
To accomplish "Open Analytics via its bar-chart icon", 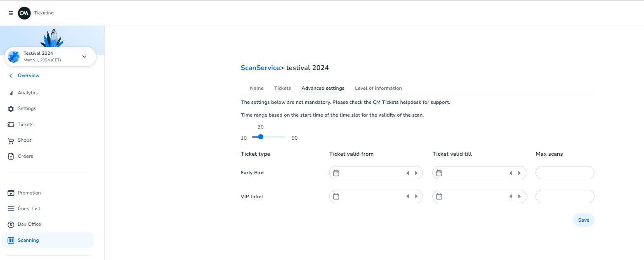I will pos(11,93).
